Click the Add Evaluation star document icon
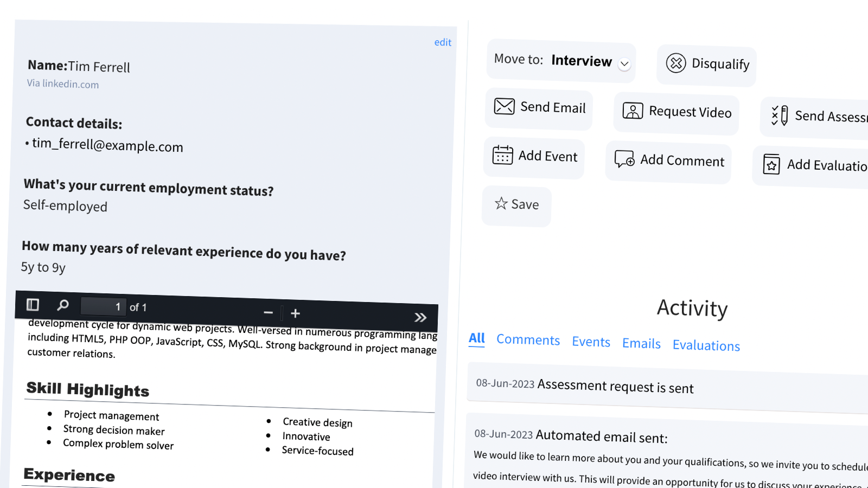The image size is (868, 488). click(771, 164)
